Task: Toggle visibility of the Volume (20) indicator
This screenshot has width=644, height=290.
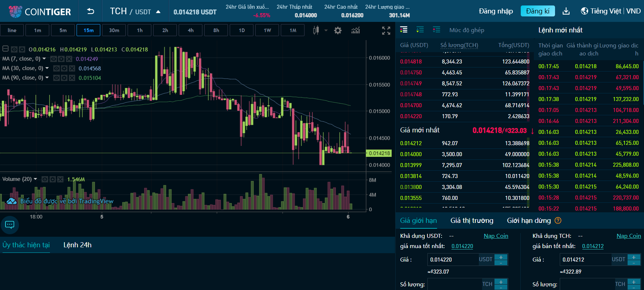Action: tap(45, 179)
